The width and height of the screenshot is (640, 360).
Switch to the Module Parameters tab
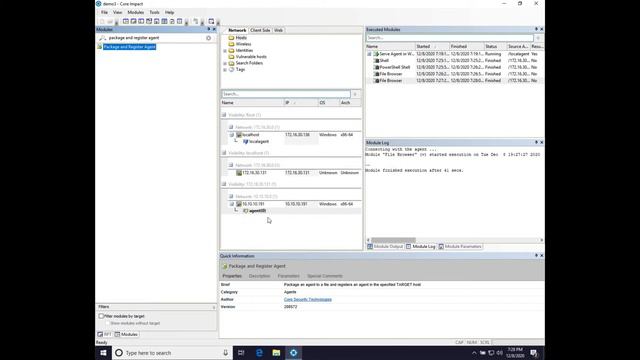(460, 247)
